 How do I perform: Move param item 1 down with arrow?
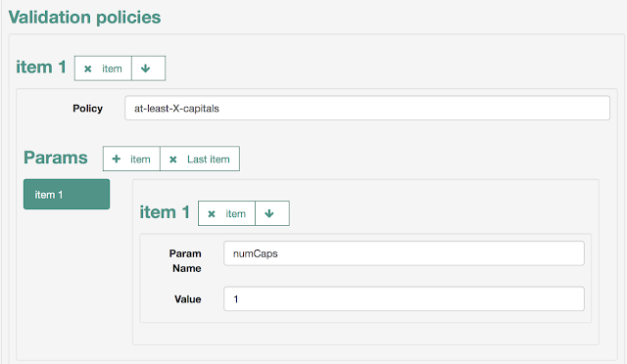click(272, 213)
